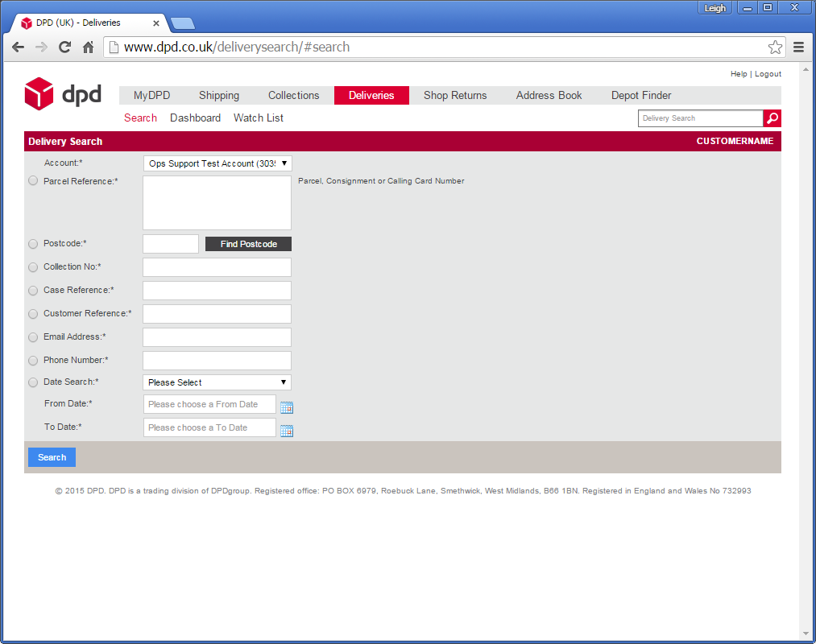Click the Leigh user profile button
The width and height of the screenshot is (816, 644).
tap(715, 8)
